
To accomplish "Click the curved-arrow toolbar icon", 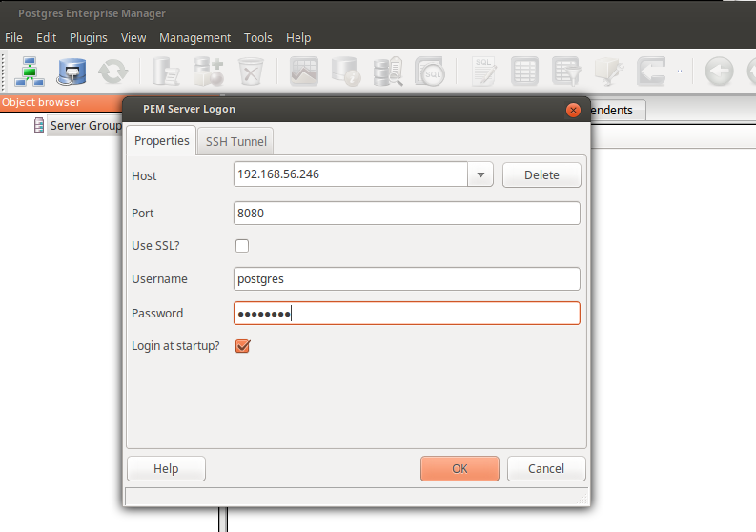I will 651,72.
